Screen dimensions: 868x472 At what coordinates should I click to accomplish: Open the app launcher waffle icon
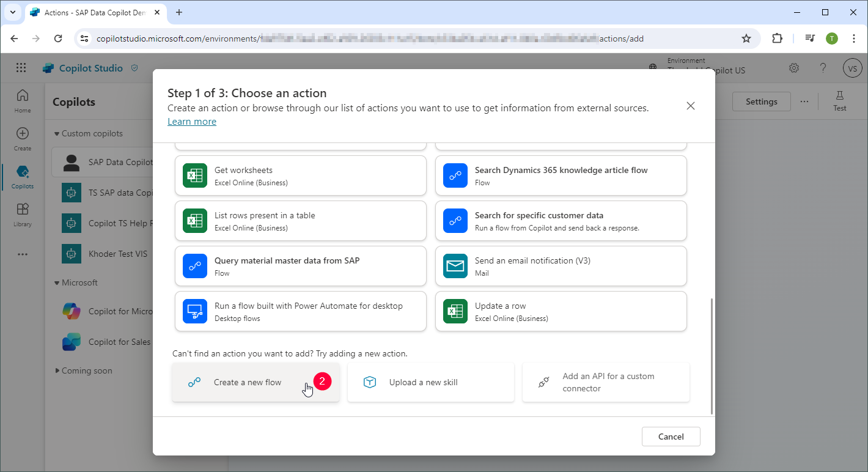coord(21,68)
